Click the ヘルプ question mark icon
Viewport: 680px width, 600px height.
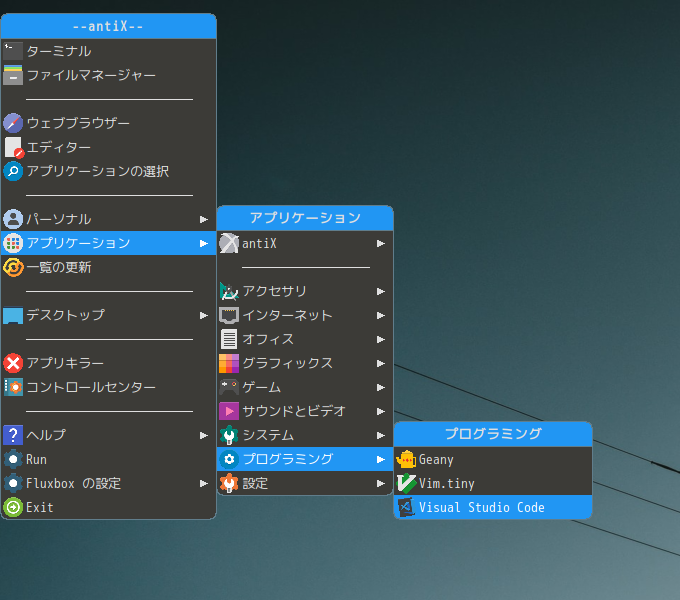coord(13,435)
